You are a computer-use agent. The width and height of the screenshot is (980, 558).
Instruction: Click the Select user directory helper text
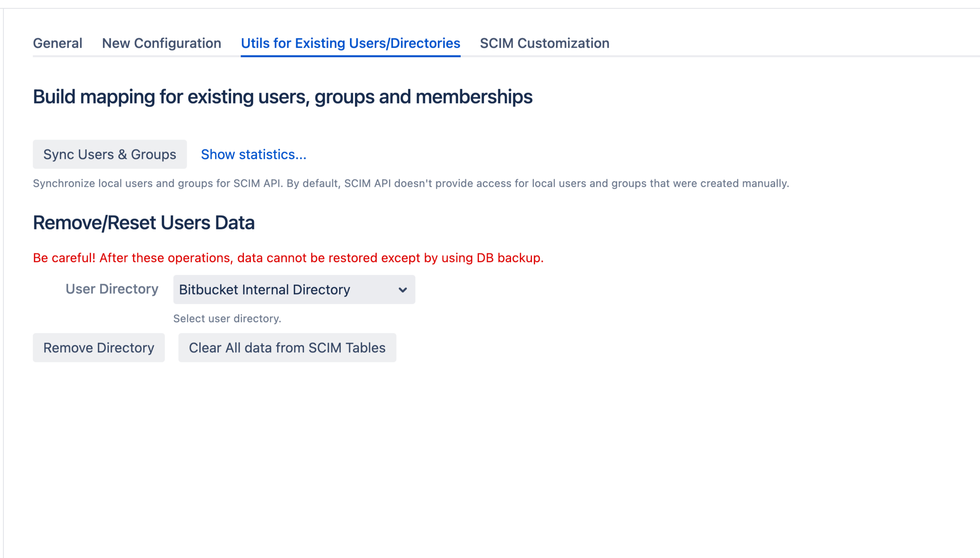point(227,319)
